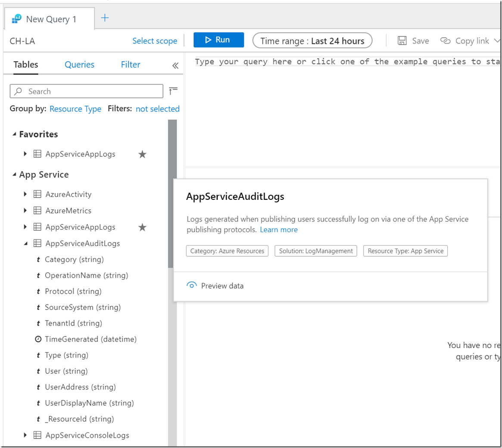Select the UserDisplayName (string) column
Viewport: 502px width, 448px height.
[x=89, y=403]
